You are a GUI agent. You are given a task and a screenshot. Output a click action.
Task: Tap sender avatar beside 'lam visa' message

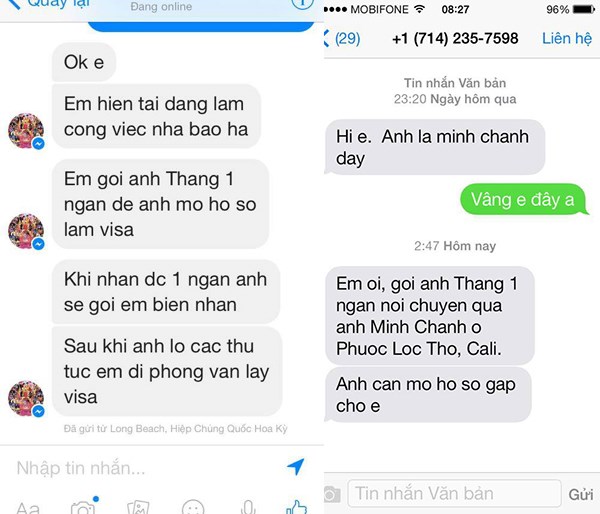pyautogui.click(x=26, y=231)
